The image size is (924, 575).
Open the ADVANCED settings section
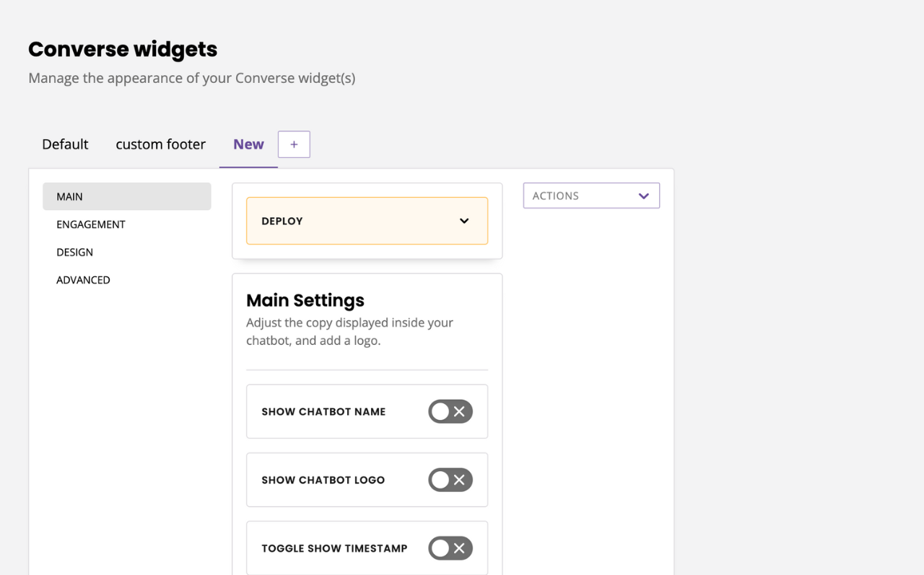pos(83,280)
